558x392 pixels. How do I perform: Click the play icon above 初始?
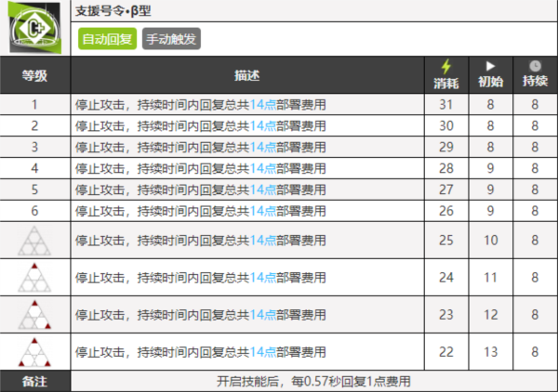491,66
